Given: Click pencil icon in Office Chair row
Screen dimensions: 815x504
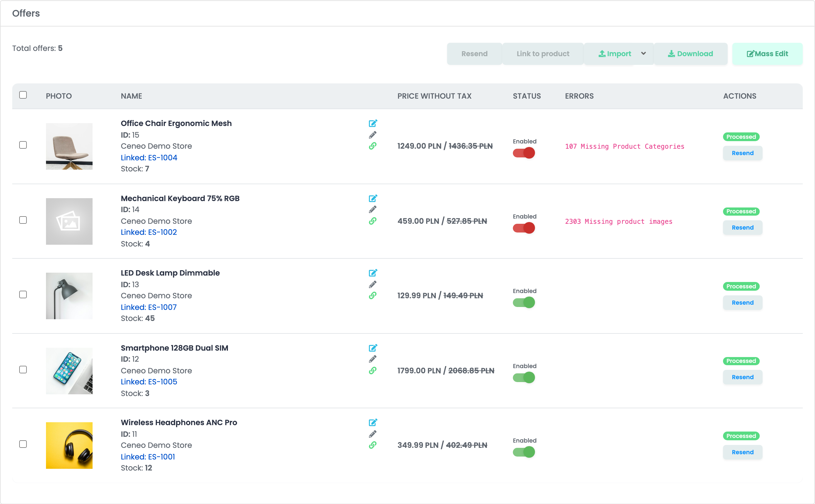Looking at the screenshot, I should [373, 135].
